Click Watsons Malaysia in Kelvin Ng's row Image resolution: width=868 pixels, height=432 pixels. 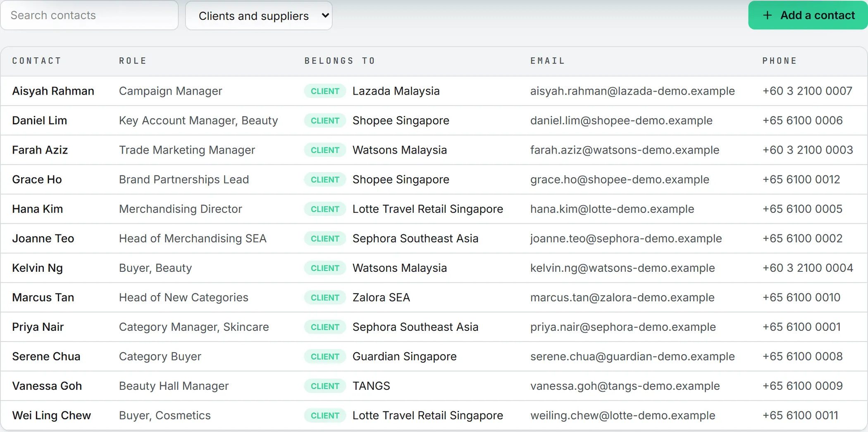point(400,268)
